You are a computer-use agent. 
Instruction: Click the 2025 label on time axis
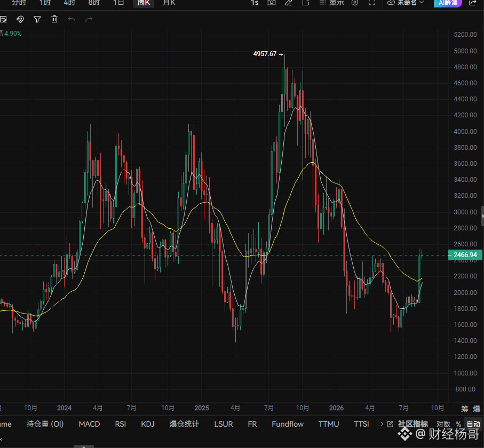point(202,408)
